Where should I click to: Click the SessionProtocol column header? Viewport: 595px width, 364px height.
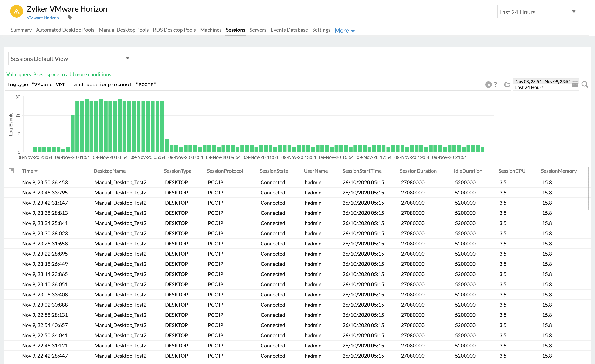coord(225,171)
